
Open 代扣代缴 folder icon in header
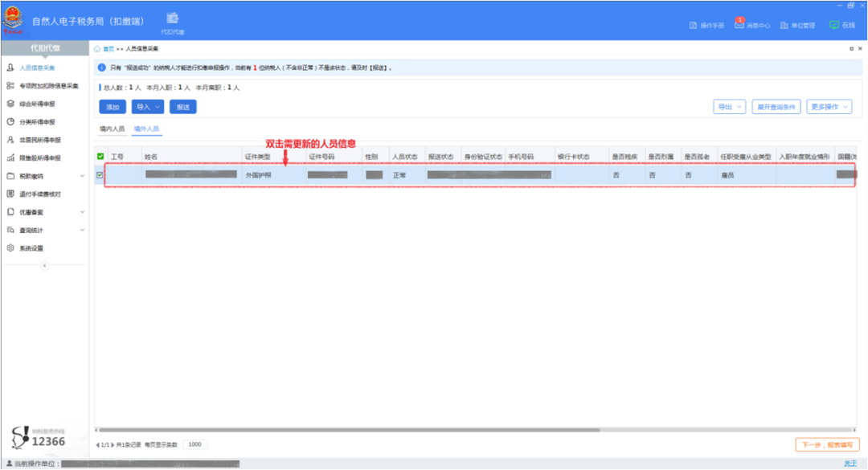coord(173,18)
